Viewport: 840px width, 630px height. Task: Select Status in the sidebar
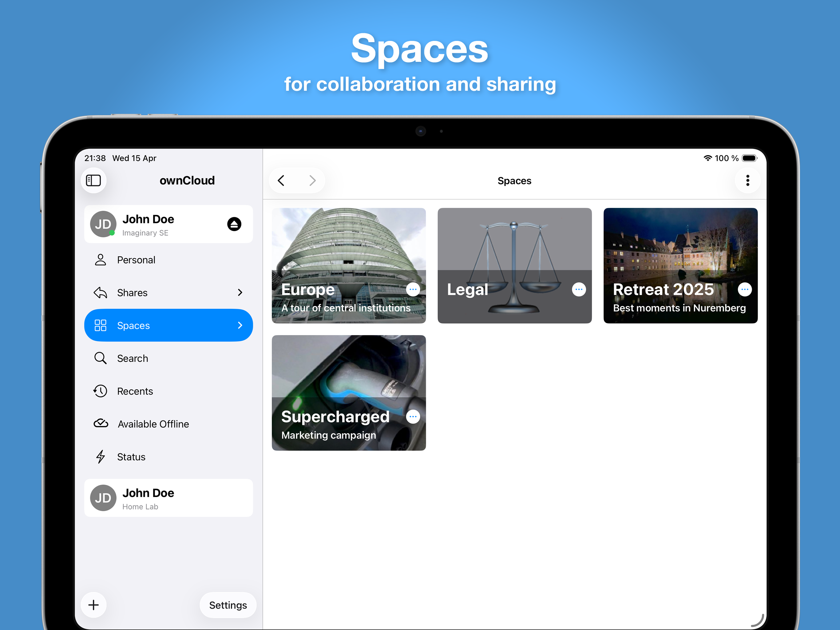pyautogui.click(x=168, y=457)
